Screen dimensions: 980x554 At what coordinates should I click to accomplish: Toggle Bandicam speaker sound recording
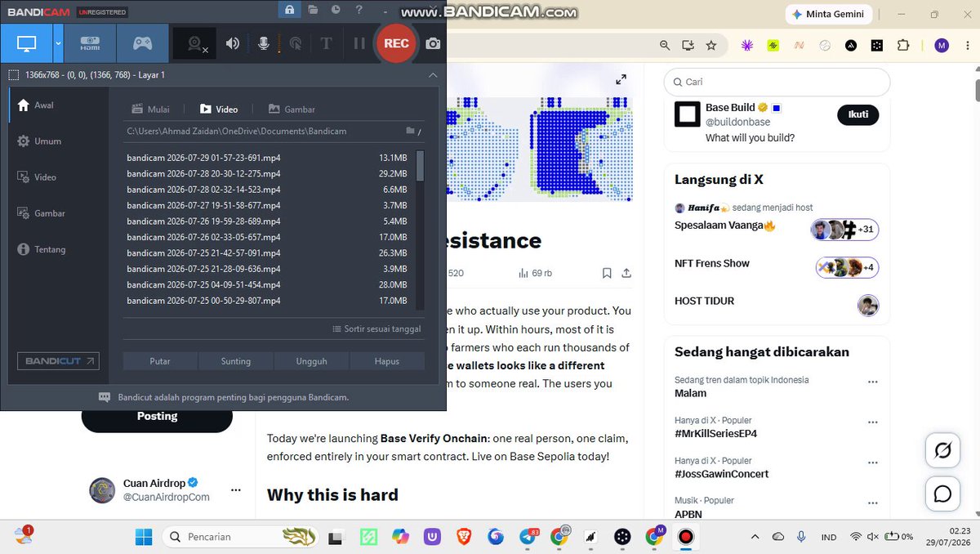pyautogui.click(x=233, y=43)
